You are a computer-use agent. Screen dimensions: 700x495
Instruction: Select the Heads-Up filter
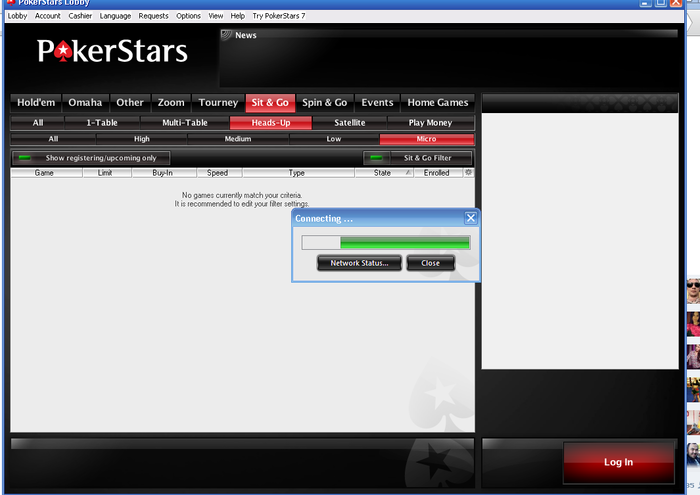coord(271,123)
